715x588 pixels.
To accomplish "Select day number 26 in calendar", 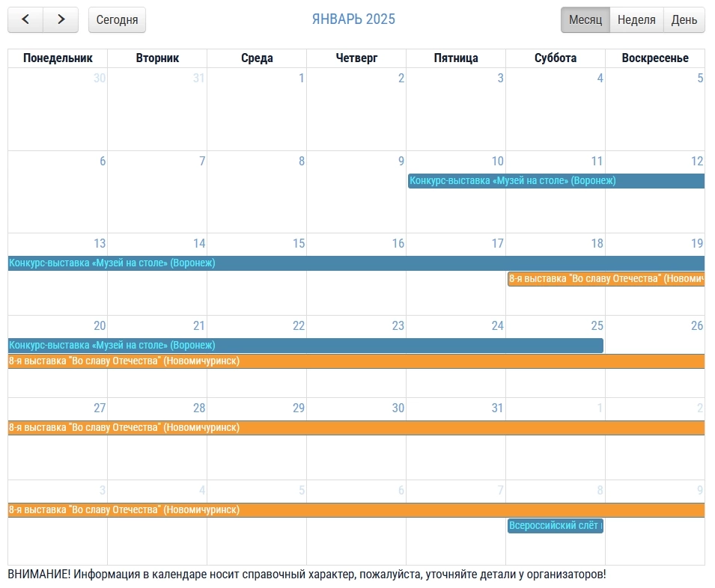I will [x=697, y=325].
